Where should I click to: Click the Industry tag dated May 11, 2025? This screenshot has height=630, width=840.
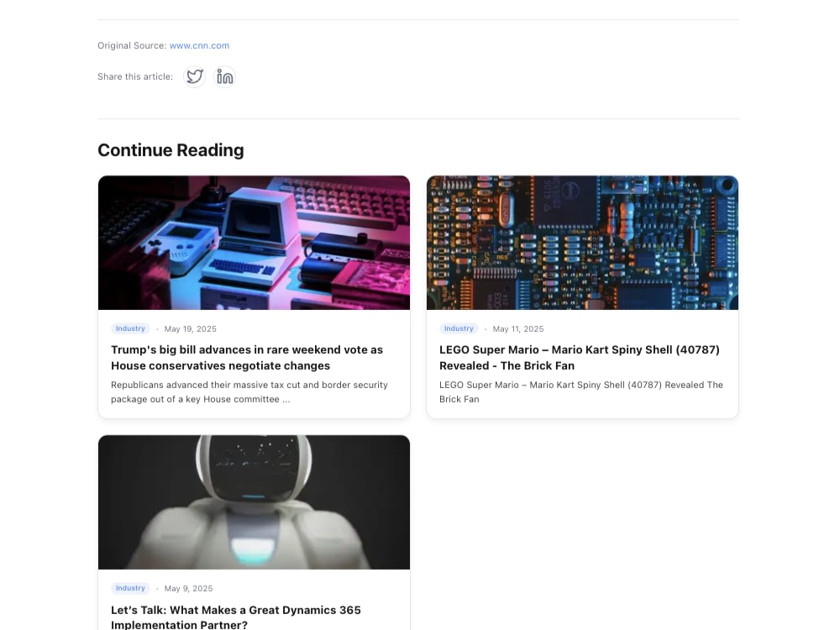tap(459, 328)
